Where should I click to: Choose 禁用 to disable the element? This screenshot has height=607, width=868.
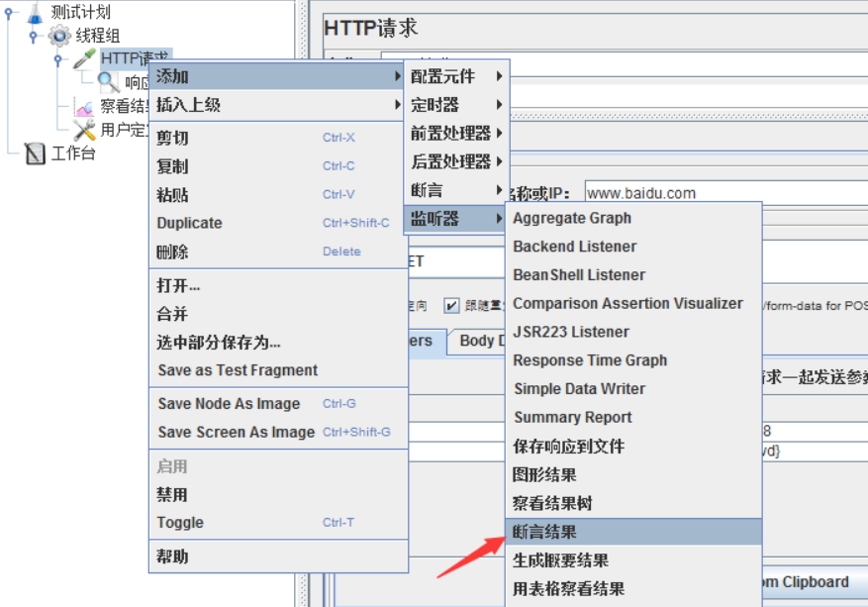[x=278, y=494]
